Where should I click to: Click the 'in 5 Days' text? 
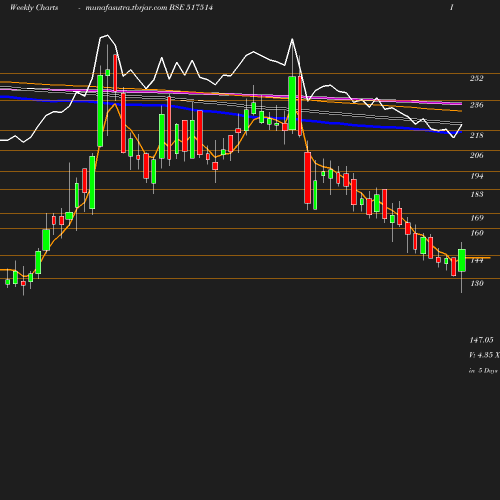click(483, 371)
